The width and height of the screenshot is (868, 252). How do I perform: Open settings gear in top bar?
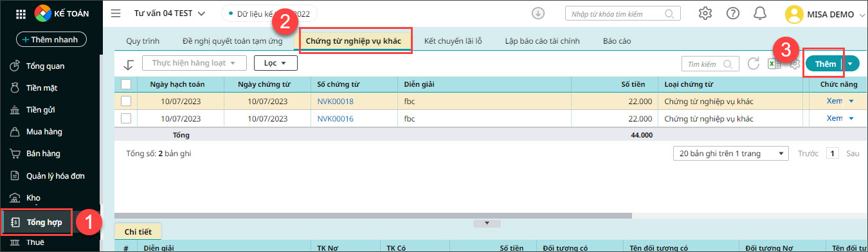pyautogui.click(x=705, y=14)
